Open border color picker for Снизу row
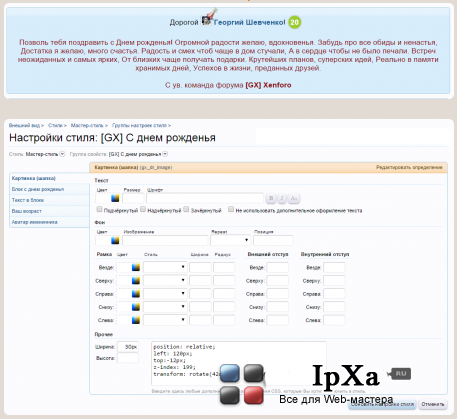The image size is (457, 419). 136,307
